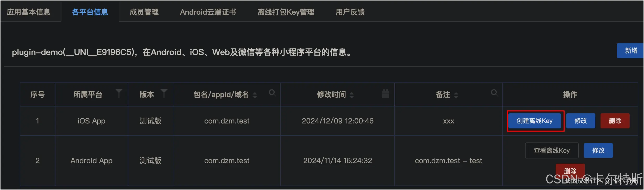Delete the iOS App row
This screenshot has height=190, width=644.
click(615, 121)
